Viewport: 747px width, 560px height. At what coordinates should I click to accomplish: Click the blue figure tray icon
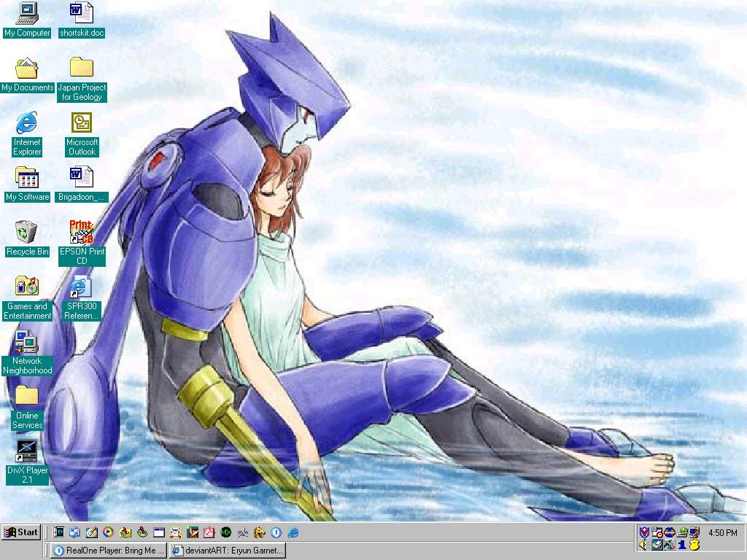coord(682,545)
